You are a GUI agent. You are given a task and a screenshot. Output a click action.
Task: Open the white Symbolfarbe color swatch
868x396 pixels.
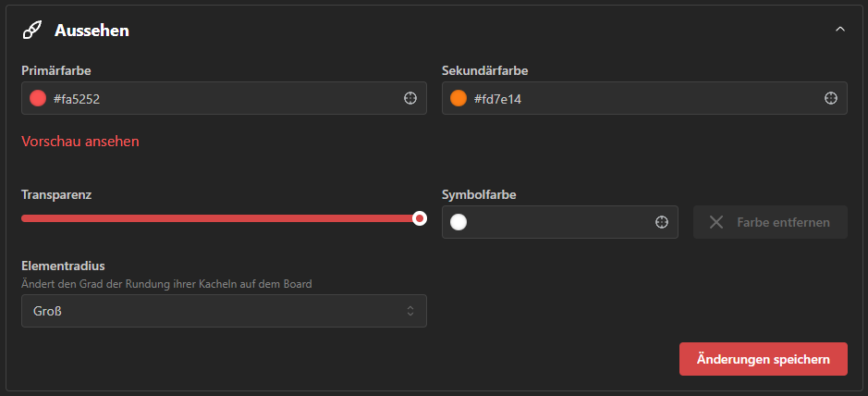coord(458,222)
